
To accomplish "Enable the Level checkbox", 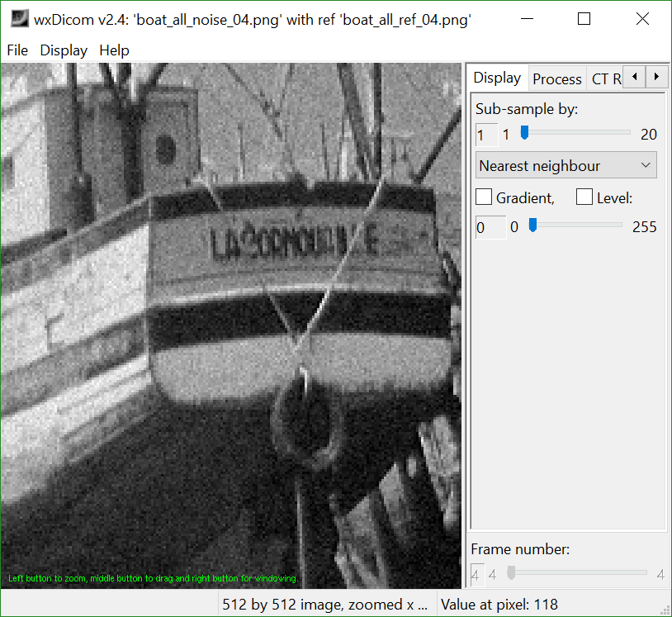I will pyautogui.click(x=584, y=197).
